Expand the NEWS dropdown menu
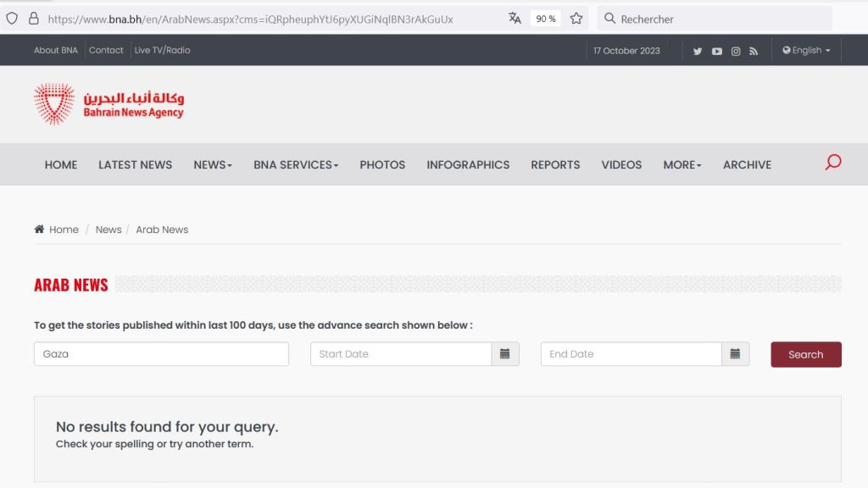This screenshot has width=868, height=488. click(x=213, y=165)
